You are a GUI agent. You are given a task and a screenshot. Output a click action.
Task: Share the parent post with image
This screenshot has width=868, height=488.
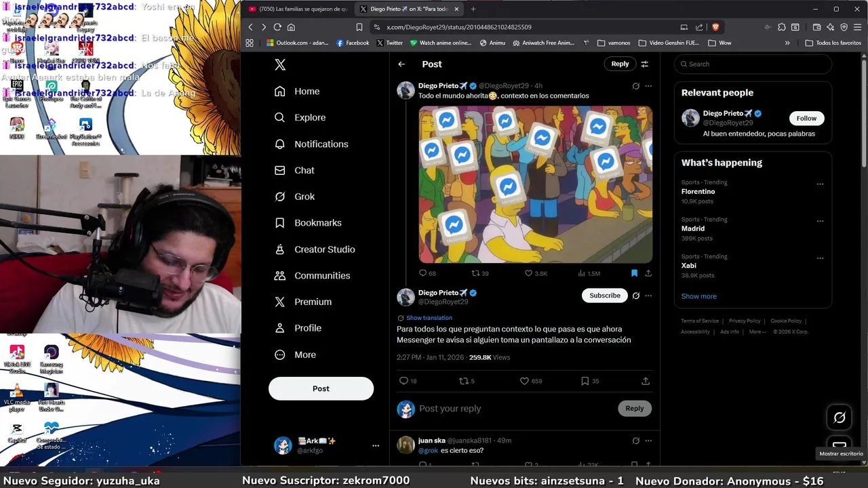pyautogui.click(x=648, y=273)
